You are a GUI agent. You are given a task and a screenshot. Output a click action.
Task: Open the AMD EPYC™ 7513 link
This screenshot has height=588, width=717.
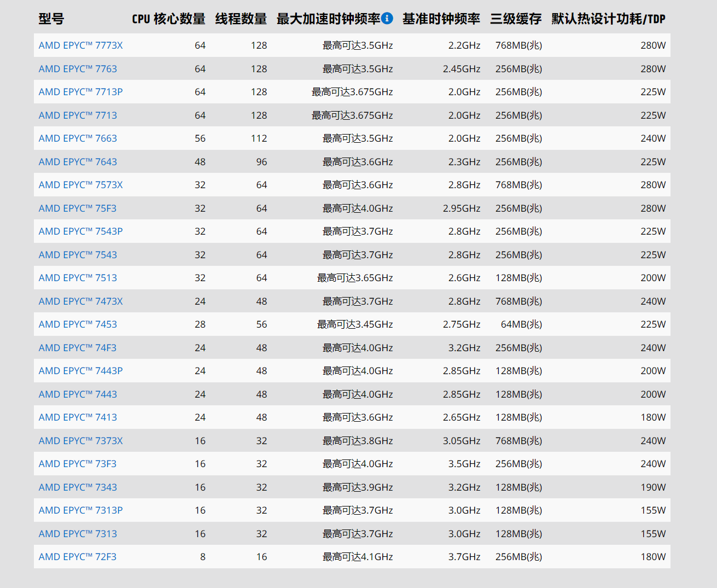tap(78, 278)
